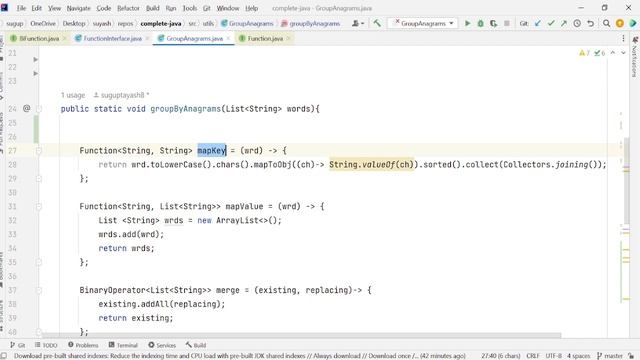Open the Edit menu
The image size is (640, 360).
37,8
